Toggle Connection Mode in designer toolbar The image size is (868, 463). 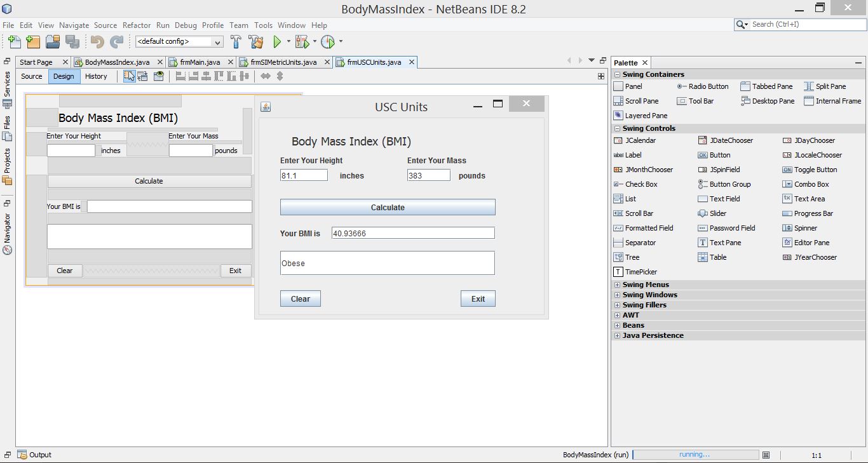(x=143, y=76)
